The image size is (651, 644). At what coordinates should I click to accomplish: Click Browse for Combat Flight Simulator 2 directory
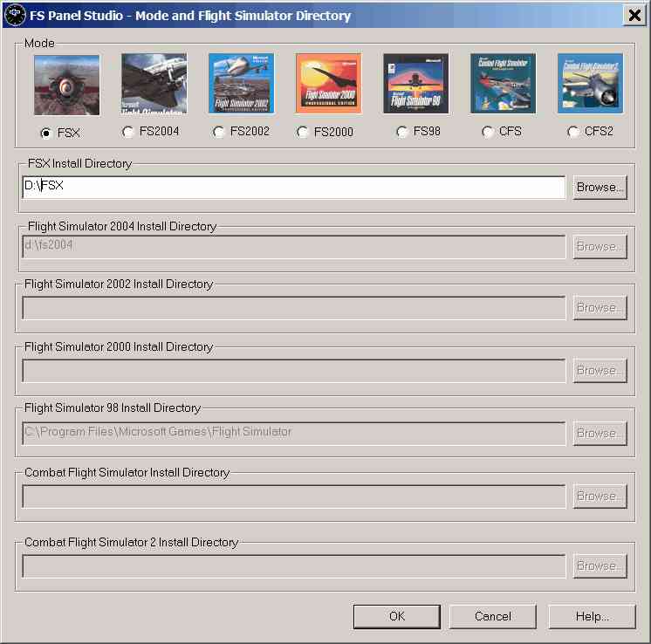pyautogui.click(x=600, y=566)
